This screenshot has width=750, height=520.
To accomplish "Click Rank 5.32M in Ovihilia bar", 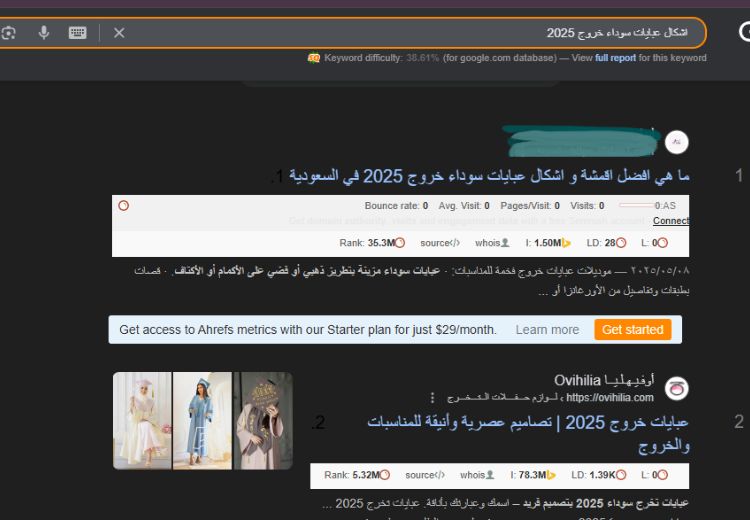I will pyautogui.click(x=352, y=475).
